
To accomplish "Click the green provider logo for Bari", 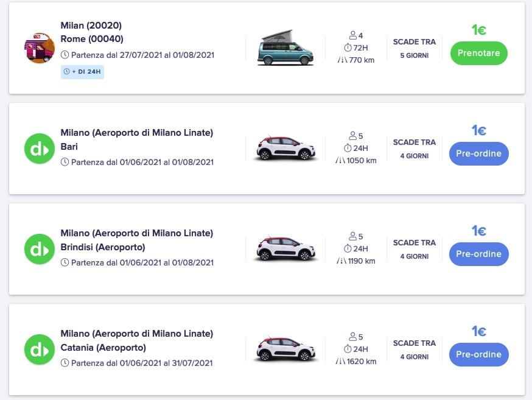I will click(x=40, y=149).
